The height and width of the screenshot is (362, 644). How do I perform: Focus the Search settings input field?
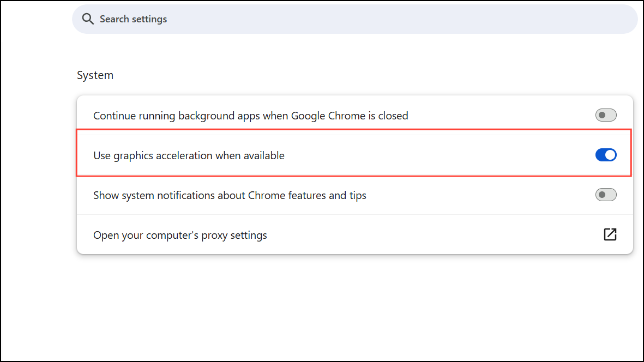coord(354,19)
